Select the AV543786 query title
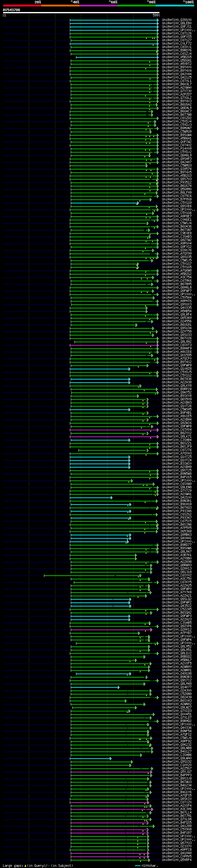 pos(11,10)
